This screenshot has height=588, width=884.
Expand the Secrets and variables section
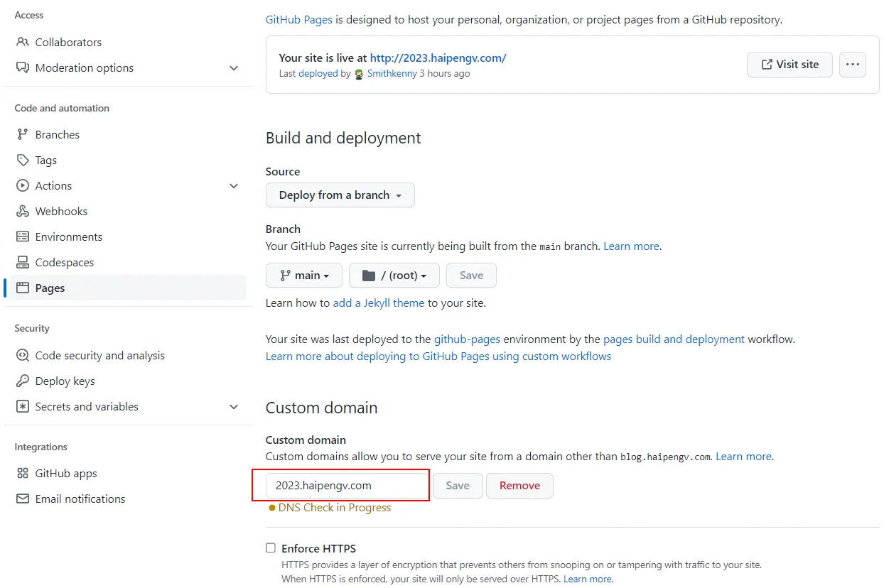(x=234, y=406)
